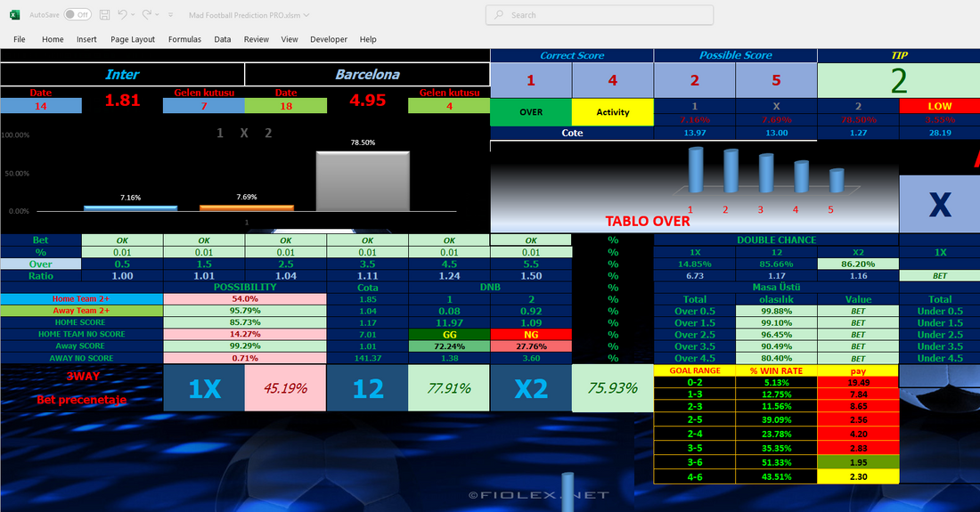Click into the Search box

click(x=600, y=15)
